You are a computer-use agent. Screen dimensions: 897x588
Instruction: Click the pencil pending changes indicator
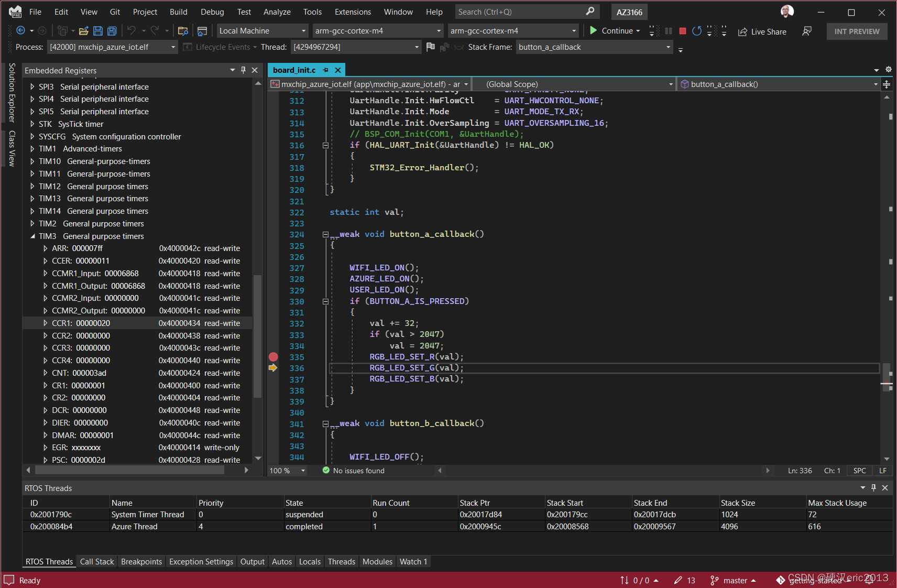pyautogui.click(x=684, y=580)
